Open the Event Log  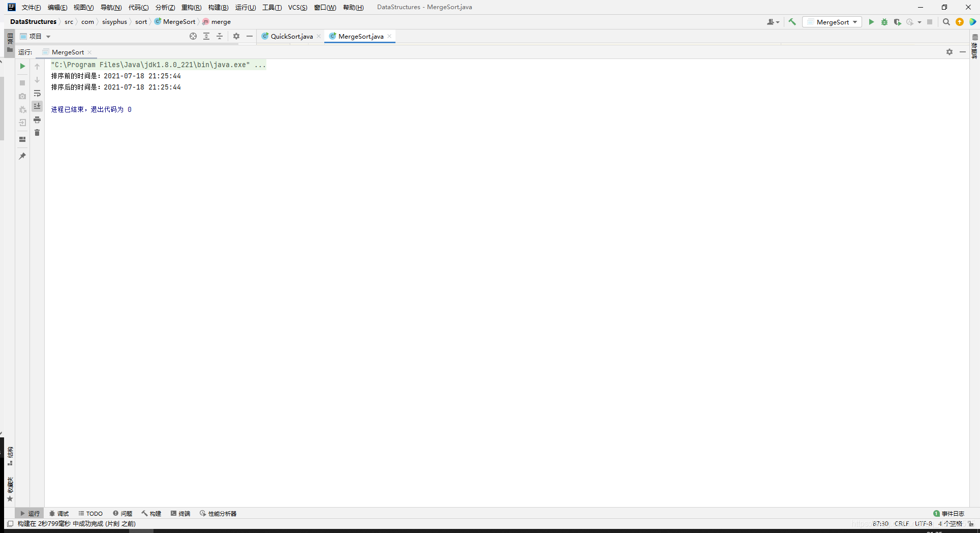pyautogui.click(x=948, y=513)
